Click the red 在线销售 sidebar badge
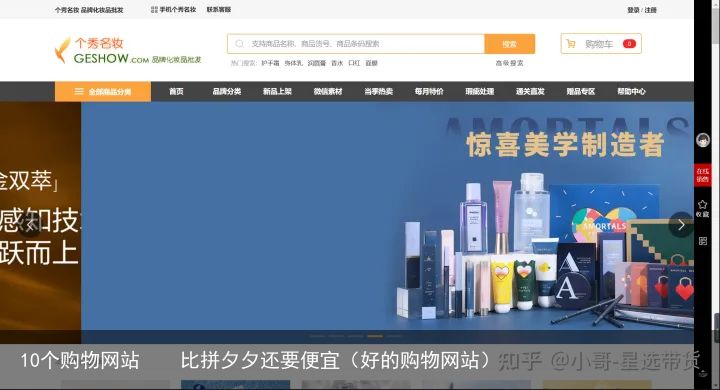 click(x=703, y=175)
